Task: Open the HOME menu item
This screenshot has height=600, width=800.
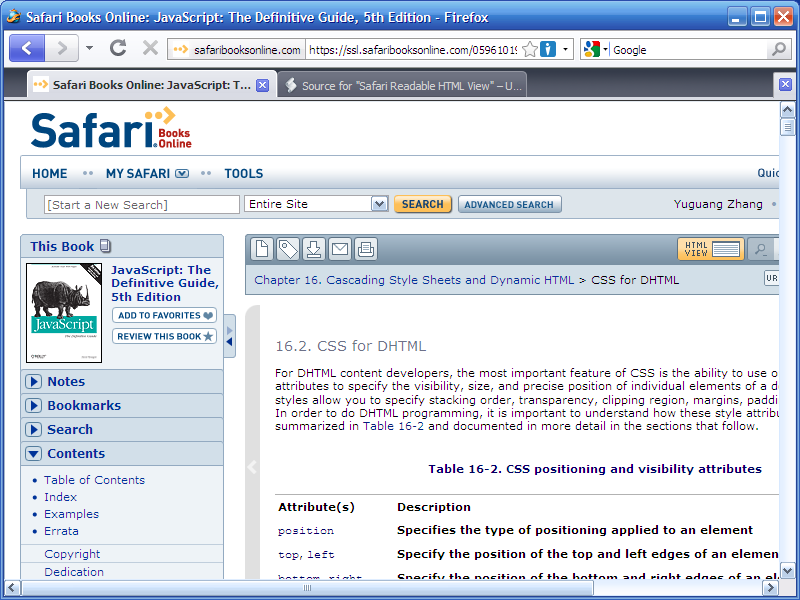Action: point(49,173)
